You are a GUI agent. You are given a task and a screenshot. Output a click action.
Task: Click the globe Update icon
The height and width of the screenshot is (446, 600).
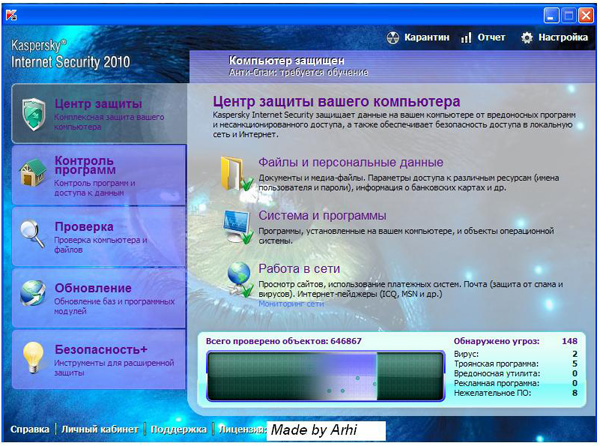(33, 293)
